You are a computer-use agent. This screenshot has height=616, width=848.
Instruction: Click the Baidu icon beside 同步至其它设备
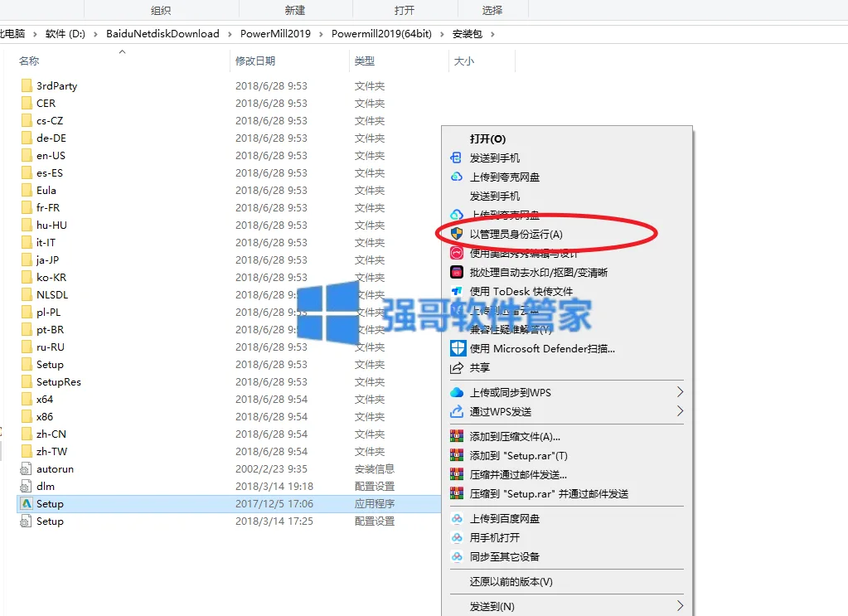[457, 556]
